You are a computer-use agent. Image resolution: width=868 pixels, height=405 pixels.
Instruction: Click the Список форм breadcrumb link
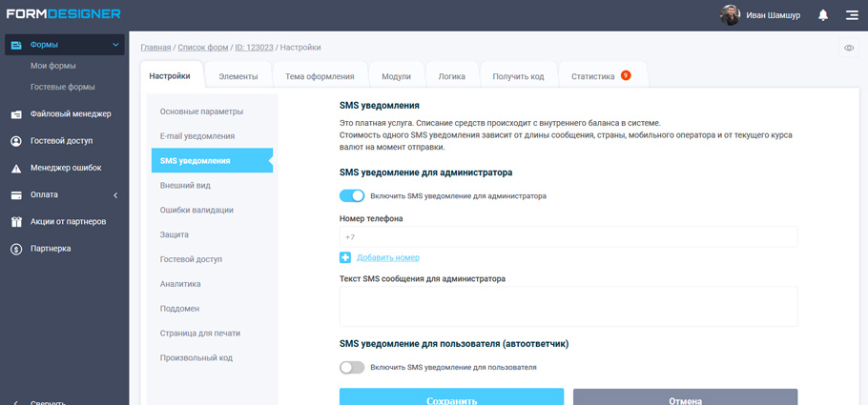click(x=202, y=48)
